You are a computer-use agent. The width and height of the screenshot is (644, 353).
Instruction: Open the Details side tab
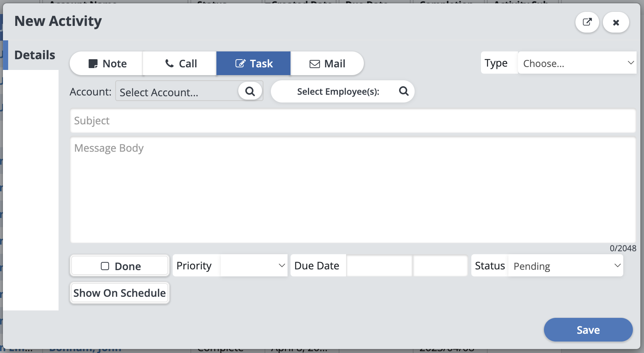tap(34, 55)
